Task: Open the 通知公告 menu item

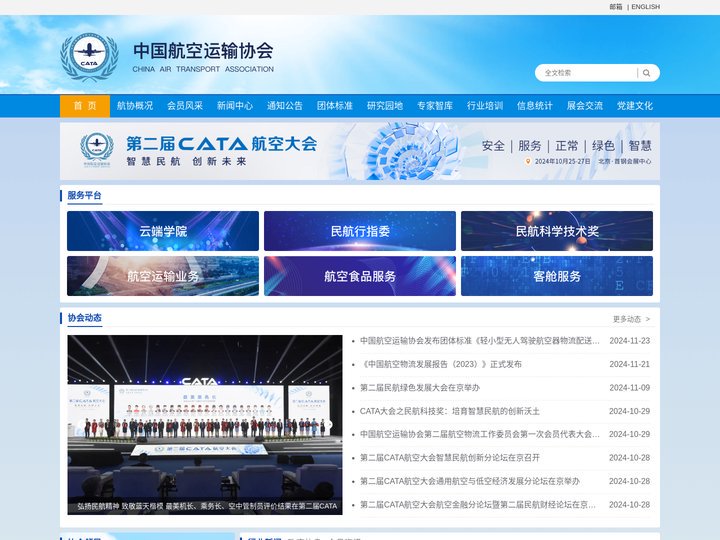Action: point(285,106)
